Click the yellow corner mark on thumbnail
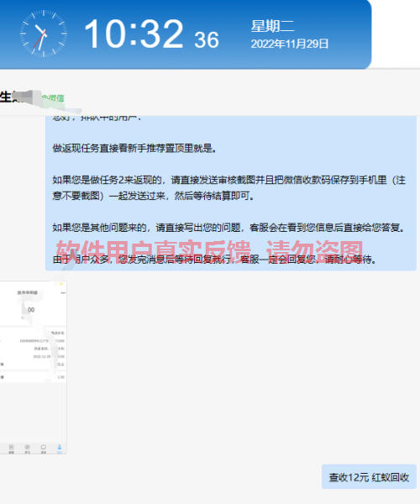The width and height of the screenshot is (420, 504). 61,284
